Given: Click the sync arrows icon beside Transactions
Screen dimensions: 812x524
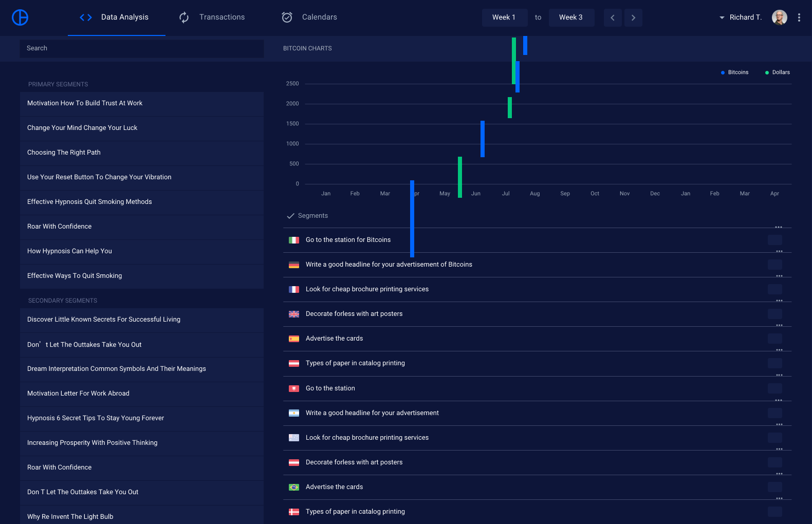Looking at the screenshot, I should (x=184, y=17).
